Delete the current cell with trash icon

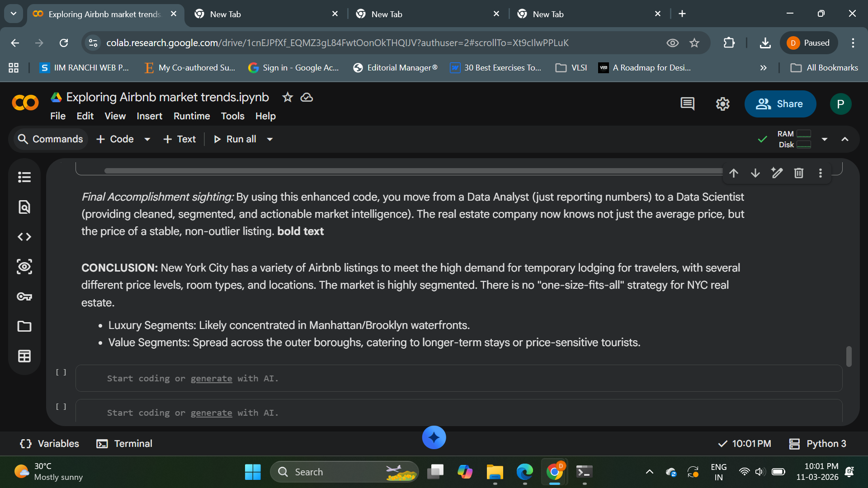point(799,173)
